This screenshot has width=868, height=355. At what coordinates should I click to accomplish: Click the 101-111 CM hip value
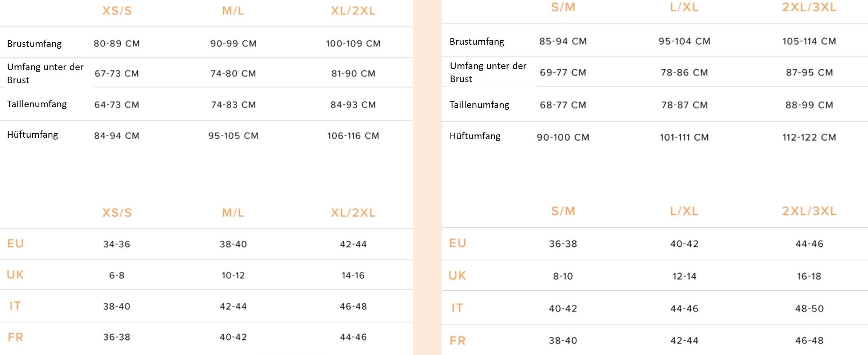(x=684, y=137)
